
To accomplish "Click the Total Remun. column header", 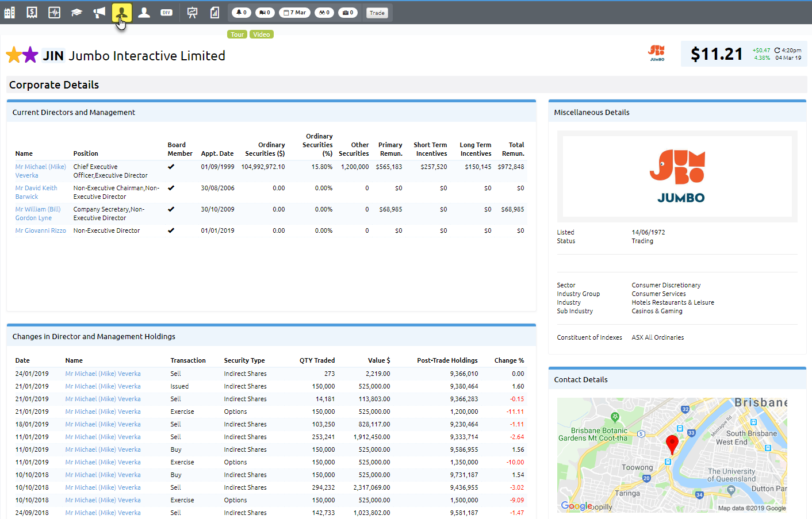I will tap(513, 149).
